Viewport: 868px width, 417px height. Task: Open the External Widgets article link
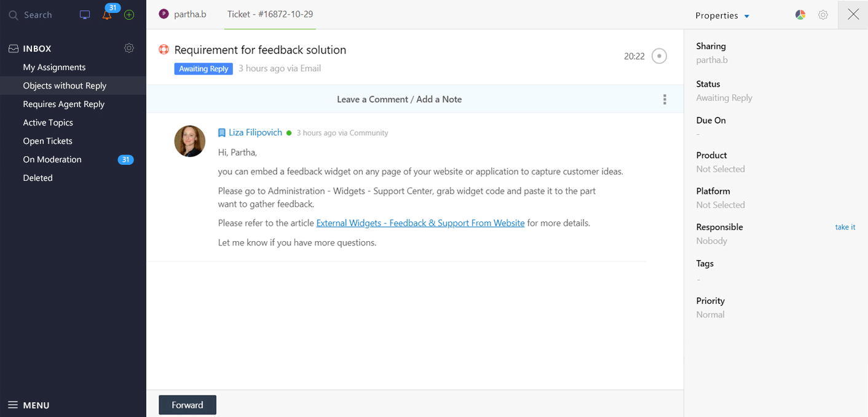click(420, 223)
